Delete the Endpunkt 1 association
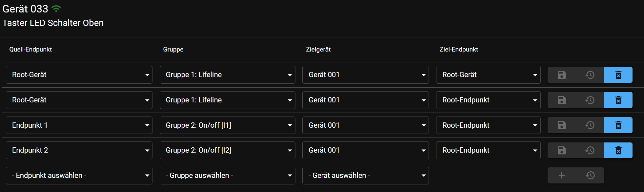644x192 pixels. click(618, 125)
